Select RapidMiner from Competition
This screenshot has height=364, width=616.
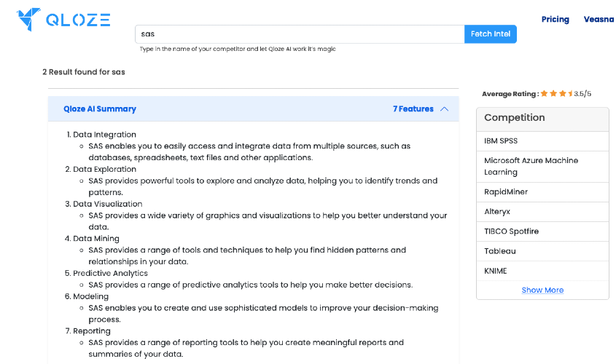(542, 191)
